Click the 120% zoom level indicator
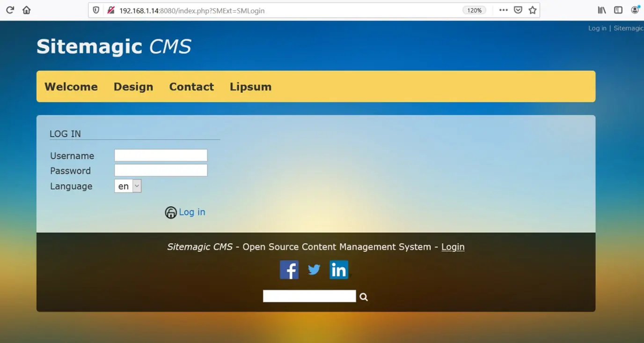 474,10
